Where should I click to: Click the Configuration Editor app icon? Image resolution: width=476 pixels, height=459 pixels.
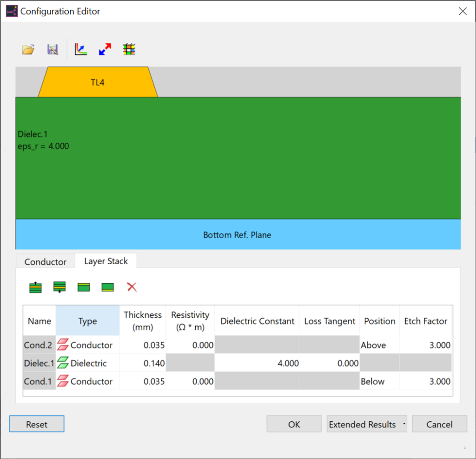pos(12,11)
